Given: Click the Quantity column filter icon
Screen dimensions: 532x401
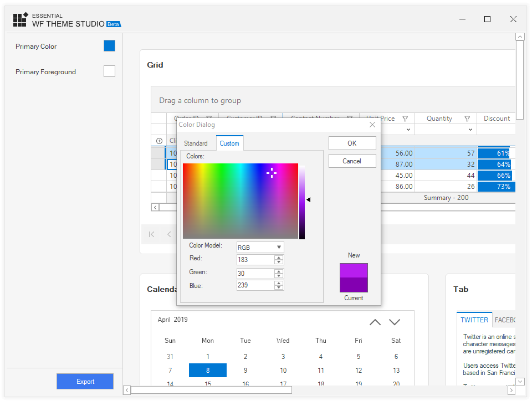Looking at the screenshot, I should point(467,119).
